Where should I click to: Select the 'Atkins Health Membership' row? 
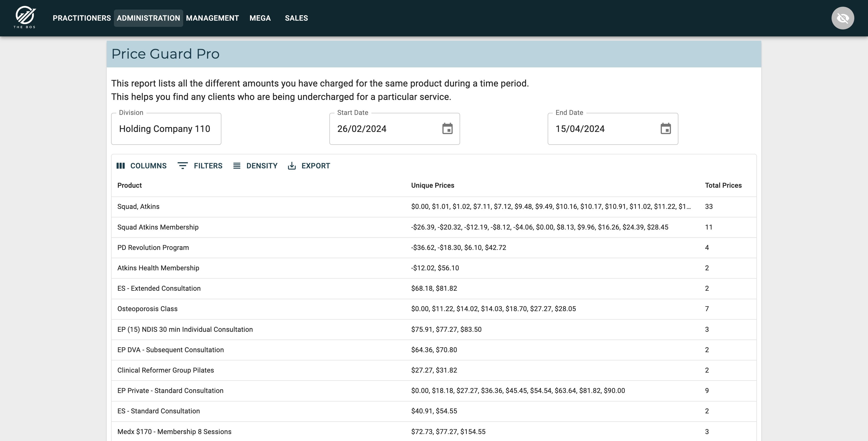(434, 268)
